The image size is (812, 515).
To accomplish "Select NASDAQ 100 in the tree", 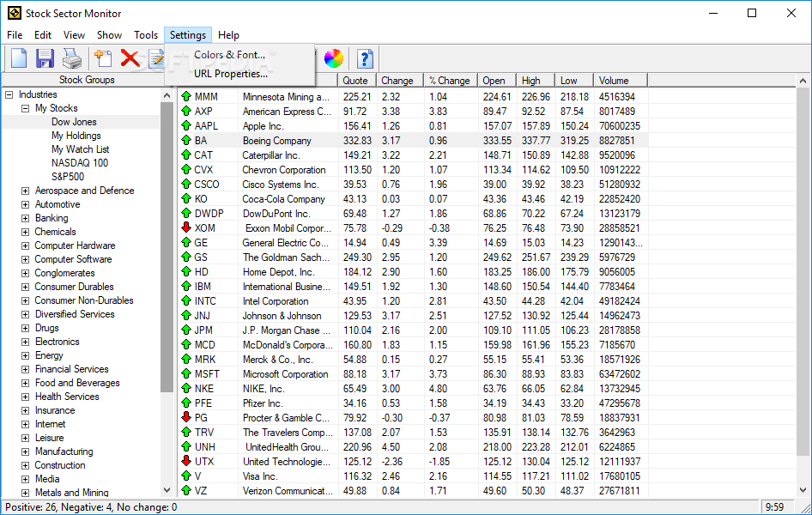I will [80, 163].
